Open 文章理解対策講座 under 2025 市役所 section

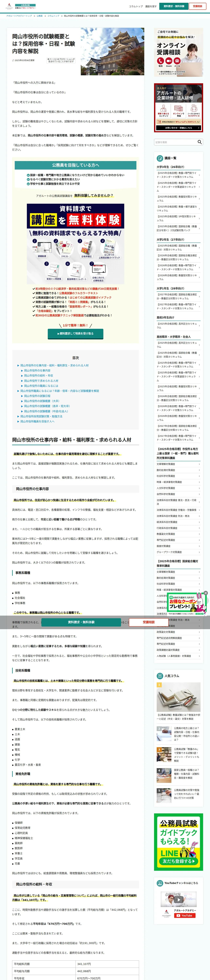click(x=178, y=464)
